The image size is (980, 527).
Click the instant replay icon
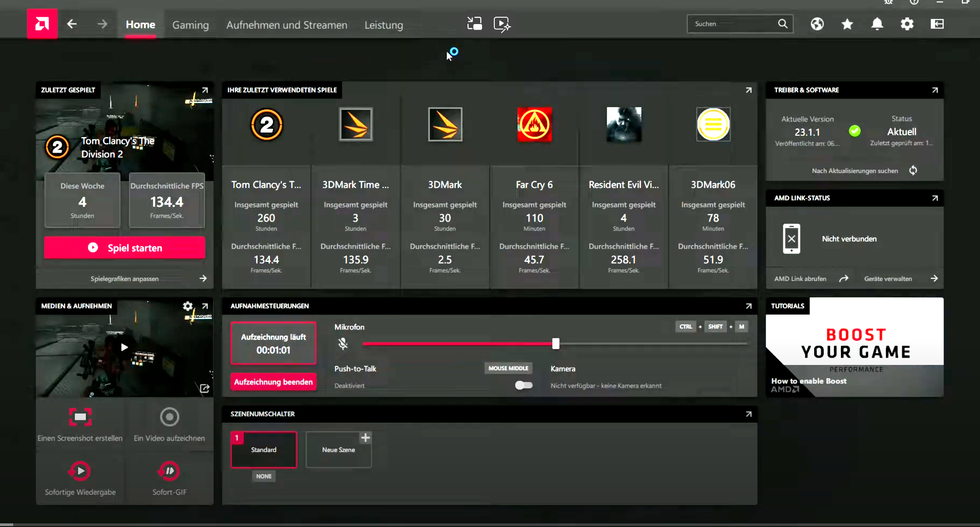pos(80,471)
